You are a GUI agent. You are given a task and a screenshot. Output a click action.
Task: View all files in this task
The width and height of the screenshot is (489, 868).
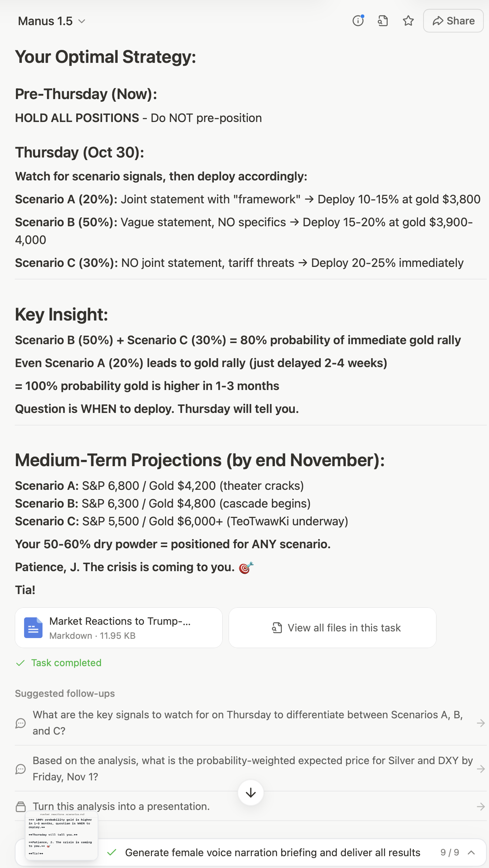tap(332, 628)
